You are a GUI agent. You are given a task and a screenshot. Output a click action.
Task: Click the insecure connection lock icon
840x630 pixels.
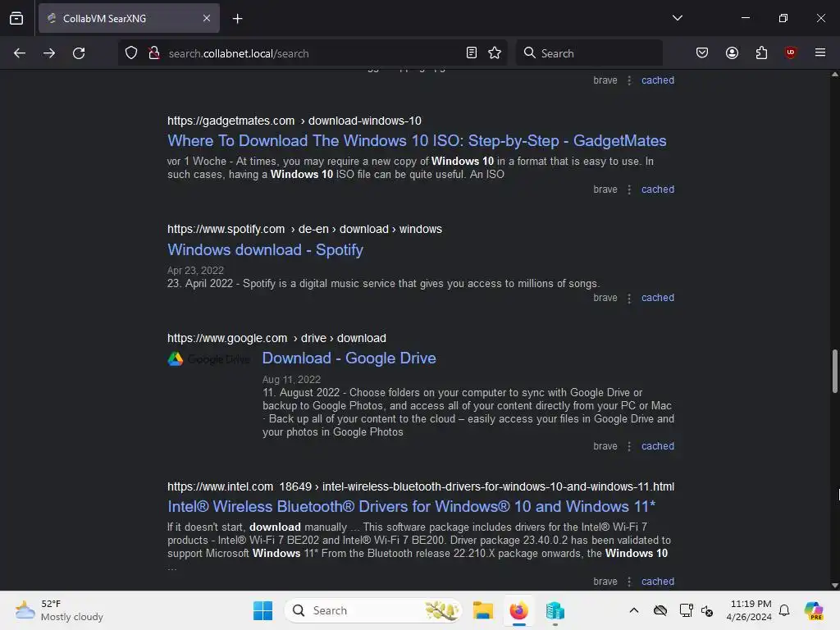154,53
